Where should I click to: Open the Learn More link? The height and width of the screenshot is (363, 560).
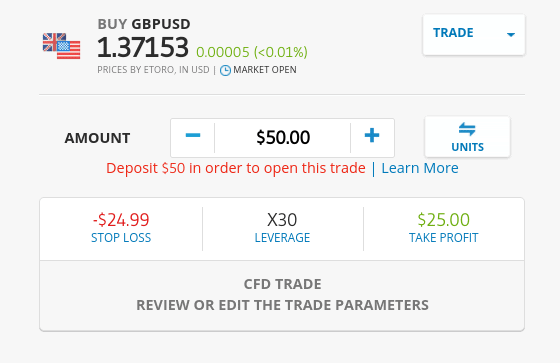pos(420,168)
